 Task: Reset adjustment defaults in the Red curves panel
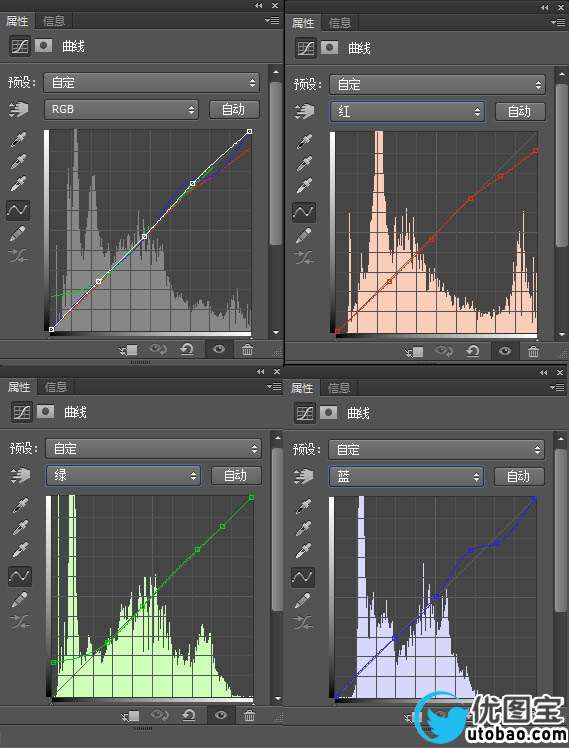coord(473,352)
